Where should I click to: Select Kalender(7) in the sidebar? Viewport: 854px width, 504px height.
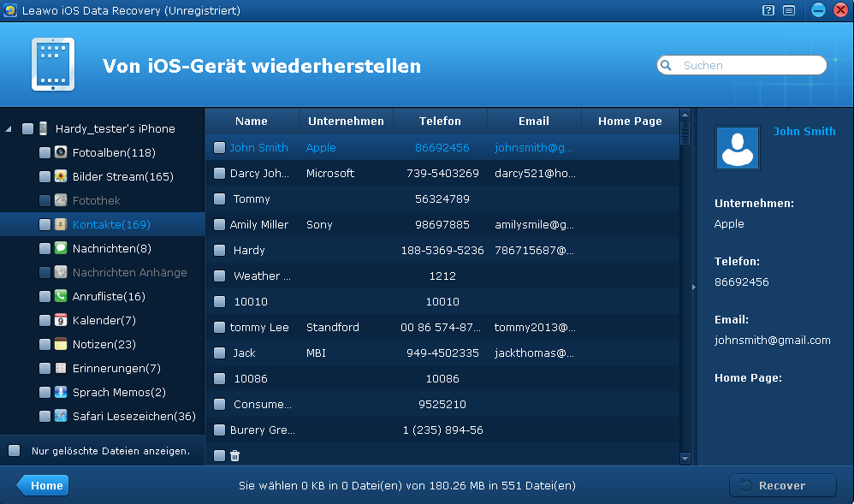coord(103,320)
